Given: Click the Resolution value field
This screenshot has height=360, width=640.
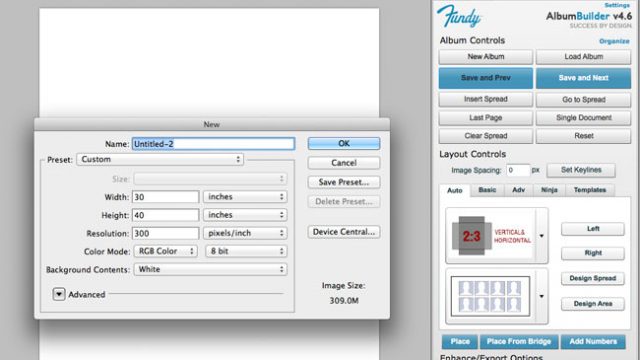Looking at the screenshot, I should coord(165,233).
